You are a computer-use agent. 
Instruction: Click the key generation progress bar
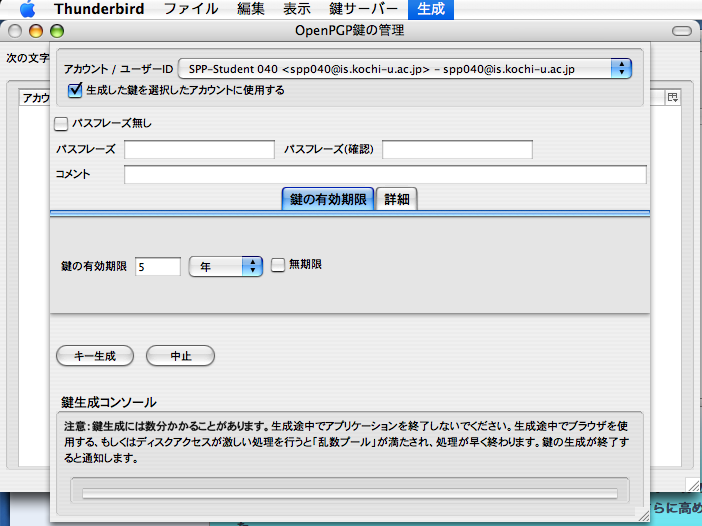[350, 493]
